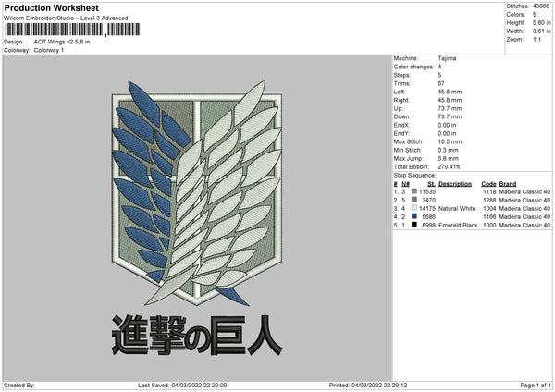Click the blue swatch for thread code 1166
The width and height of the screenshot is (555, 392).
coord(414,216)
